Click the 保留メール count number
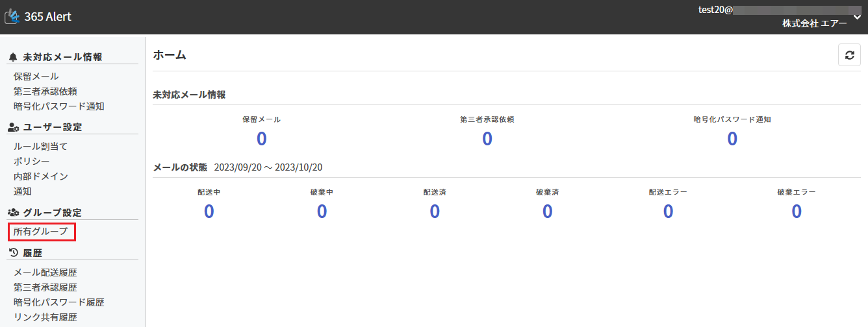This screenshot has height=327, width=868. tap(261, 139)
